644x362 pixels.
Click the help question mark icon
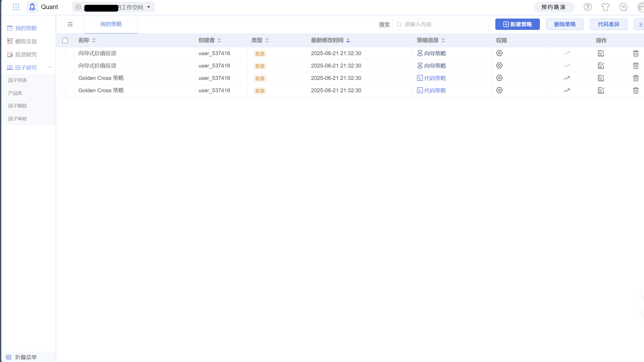click(587, 7)
